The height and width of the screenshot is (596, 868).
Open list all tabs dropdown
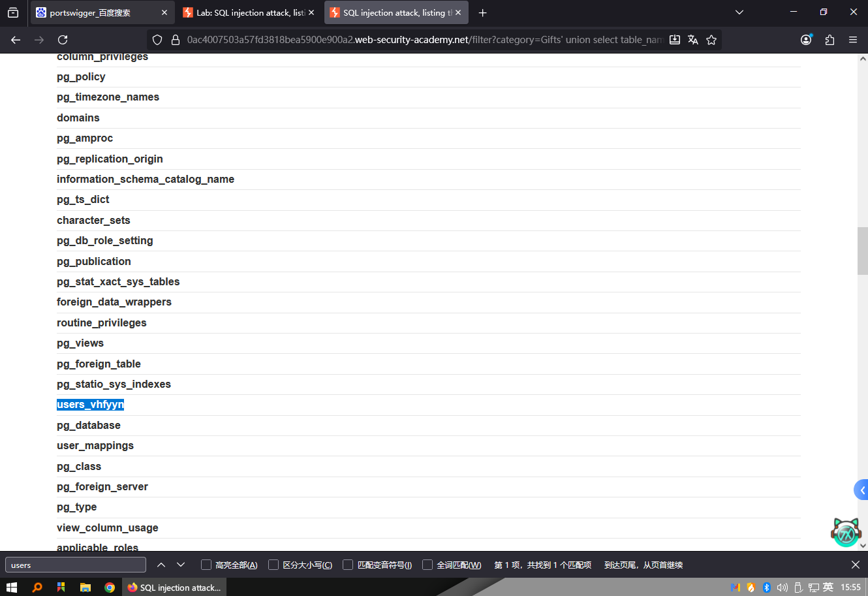tap(739, 12)
